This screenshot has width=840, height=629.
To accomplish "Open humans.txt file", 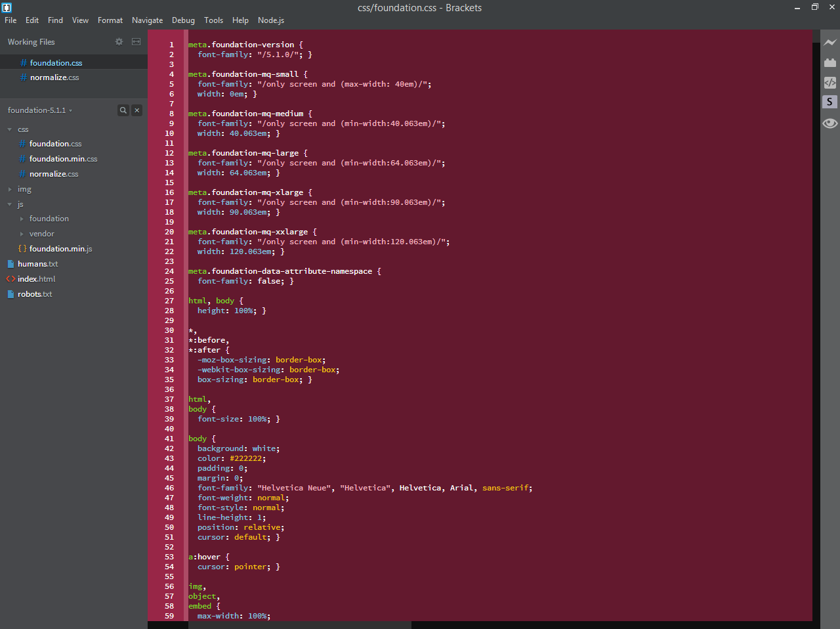I will [x=37, y=264].
